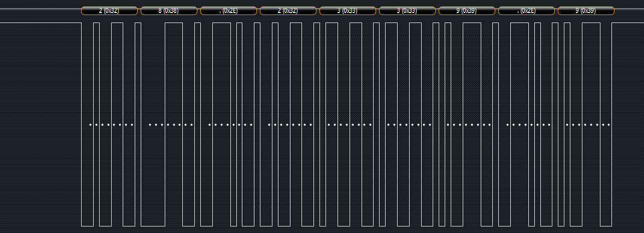Click the 2 (0x32) label preceding 8 (0x38)
Screen dimensions: 644x233
[x=109, y=10]
